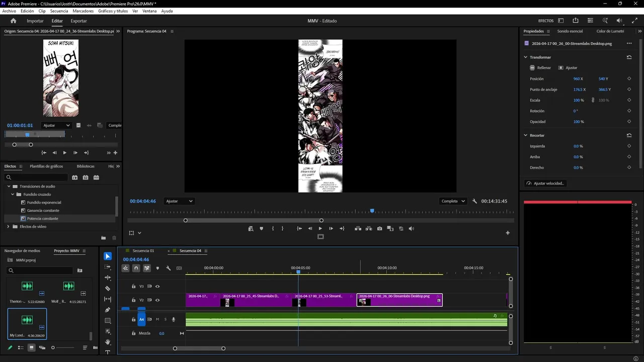The width and height of the screenshot is (644, 362).
Task: Select the Rectangle tool
Action: point(108,321)
